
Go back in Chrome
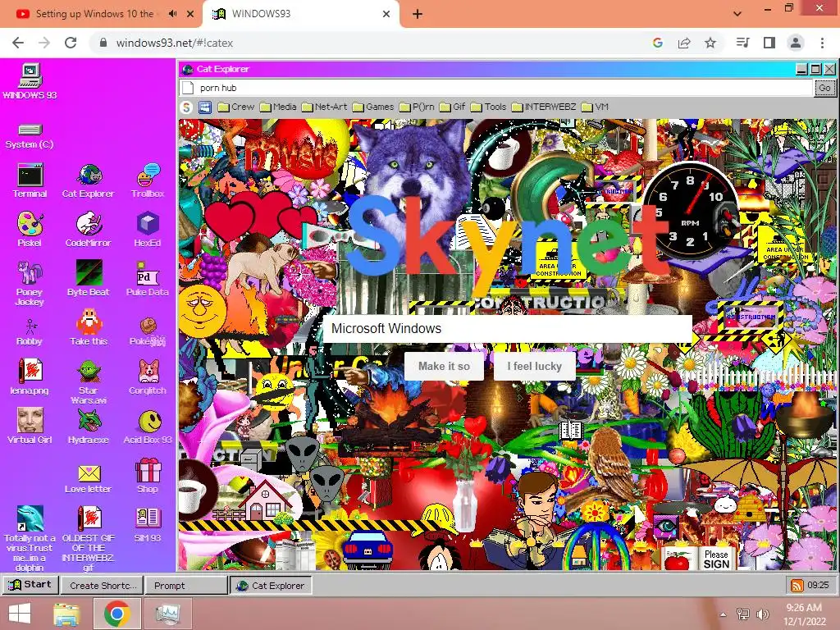[18, 43]
